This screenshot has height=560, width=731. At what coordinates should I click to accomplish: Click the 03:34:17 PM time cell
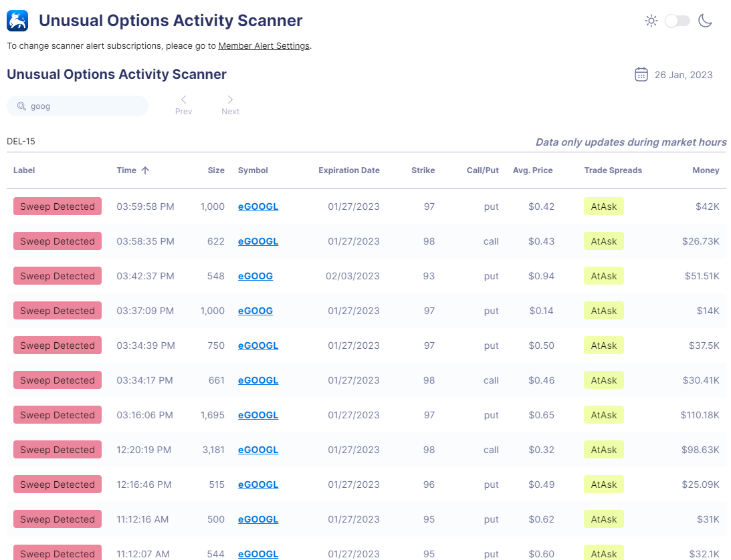[144, 380]
